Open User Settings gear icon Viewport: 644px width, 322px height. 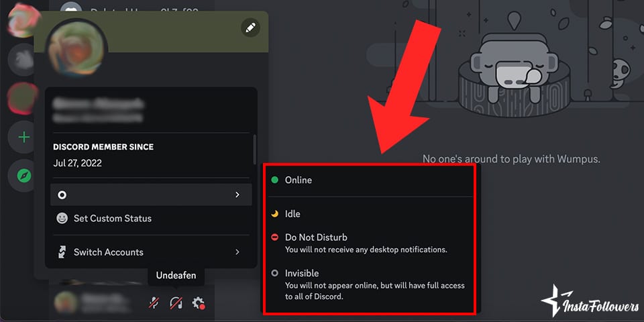click(x=199, y=303)
